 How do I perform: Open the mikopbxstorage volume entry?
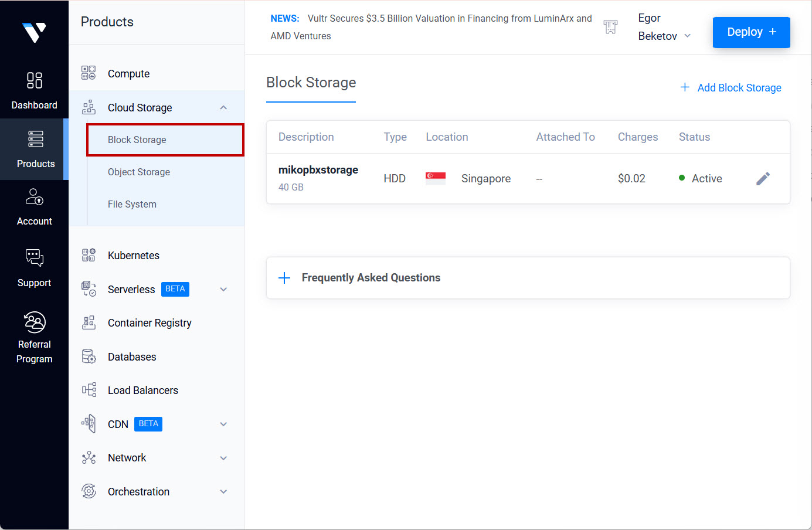[318, 170]
